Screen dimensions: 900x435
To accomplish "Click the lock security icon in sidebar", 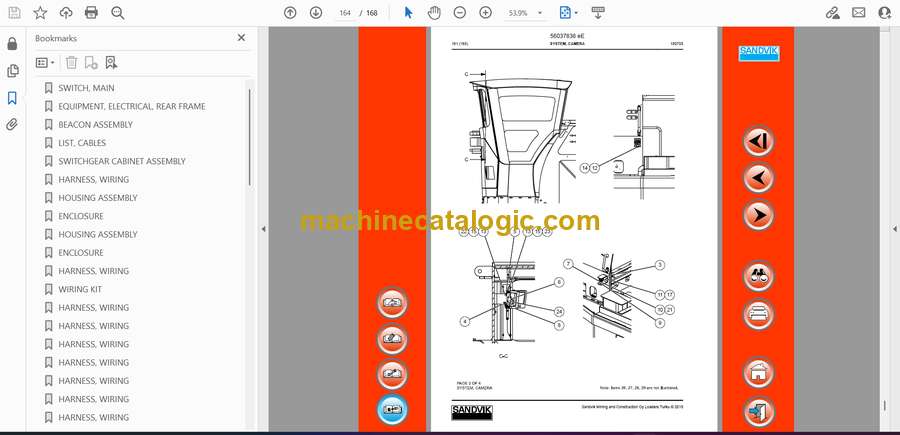I will [12, 44].
